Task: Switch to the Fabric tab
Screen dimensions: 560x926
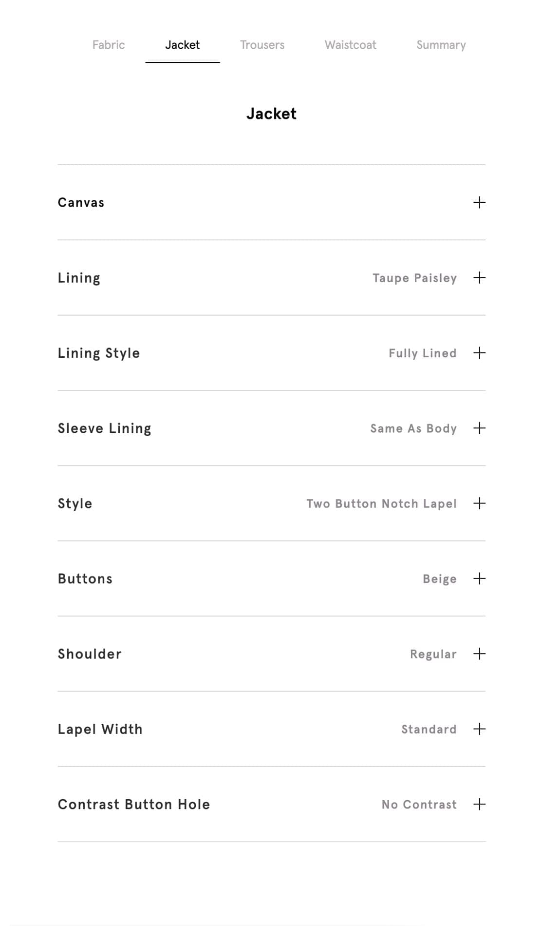Action: [x=109, y=45]
